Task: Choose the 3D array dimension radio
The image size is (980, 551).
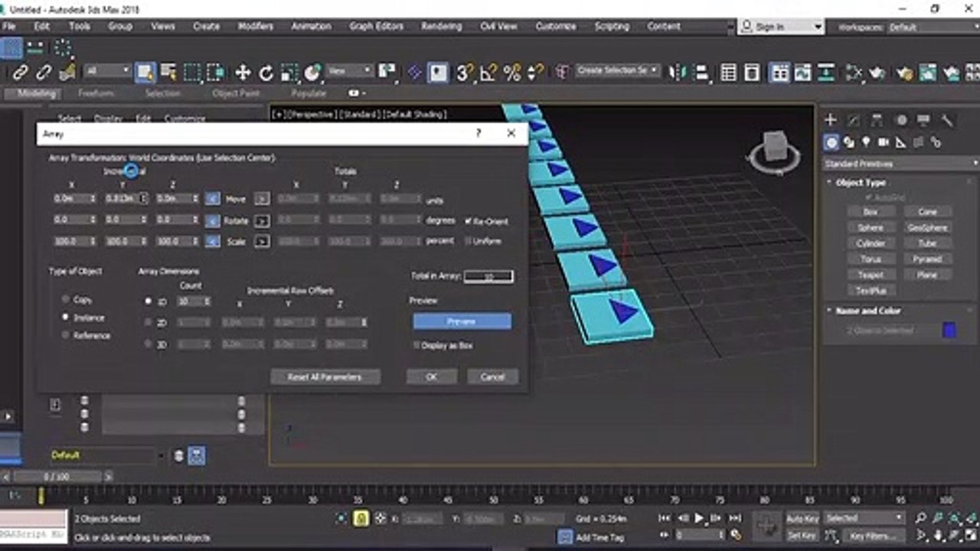Action: 149,344
